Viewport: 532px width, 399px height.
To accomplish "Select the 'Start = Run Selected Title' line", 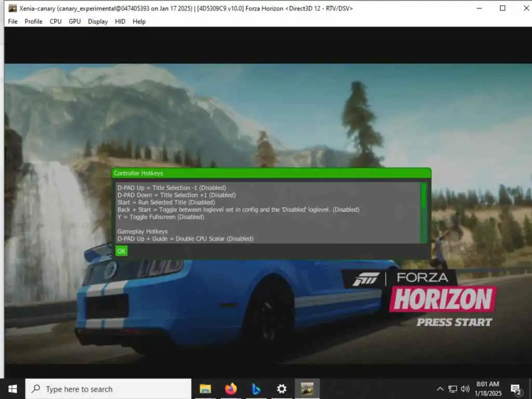I will [x=166, y=202].
